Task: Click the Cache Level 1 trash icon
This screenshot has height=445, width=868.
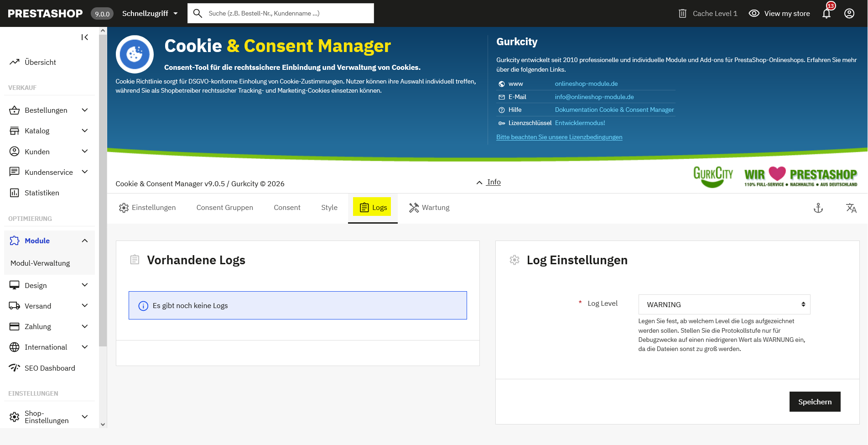Action: [682, 14]
